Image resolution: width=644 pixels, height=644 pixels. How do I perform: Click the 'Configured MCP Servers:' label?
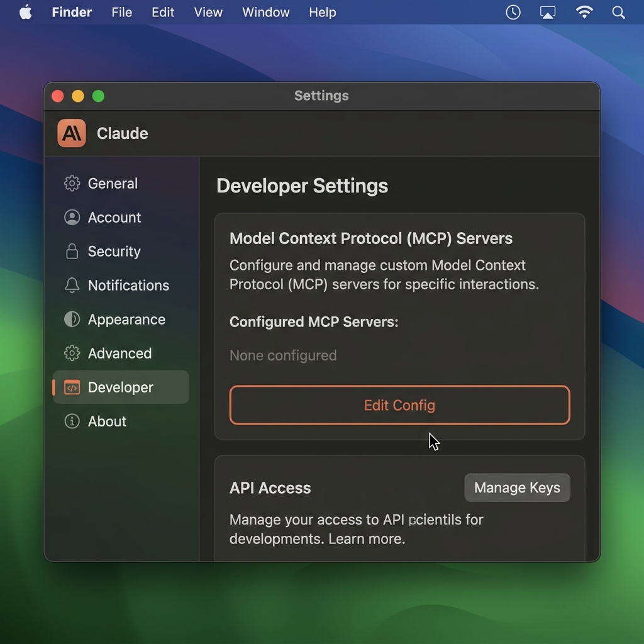pos(314,321)
